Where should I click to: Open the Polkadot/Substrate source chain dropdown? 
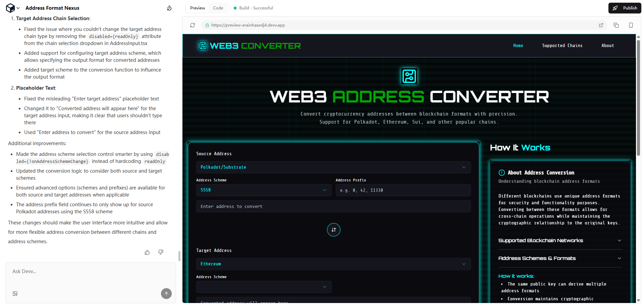pyautogui.click(x=333, y=167)
